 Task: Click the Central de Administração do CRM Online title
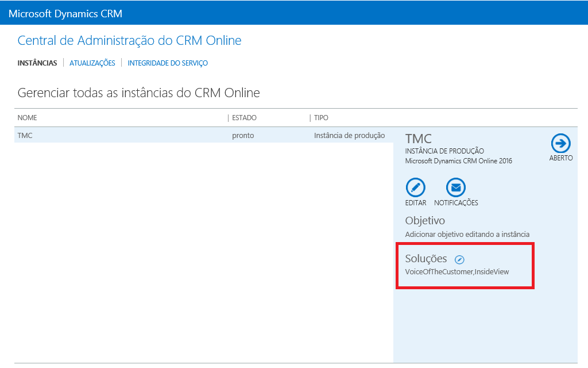click(129, 41)
